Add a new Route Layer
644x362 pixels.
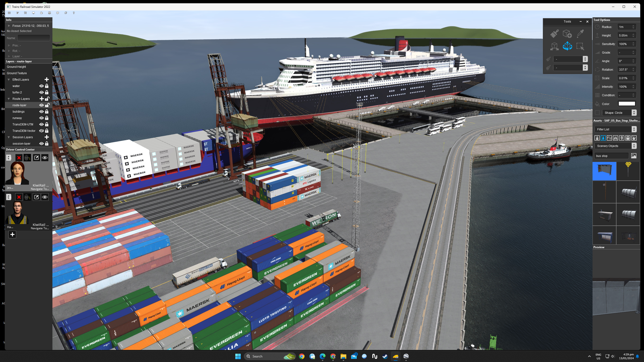42,99
